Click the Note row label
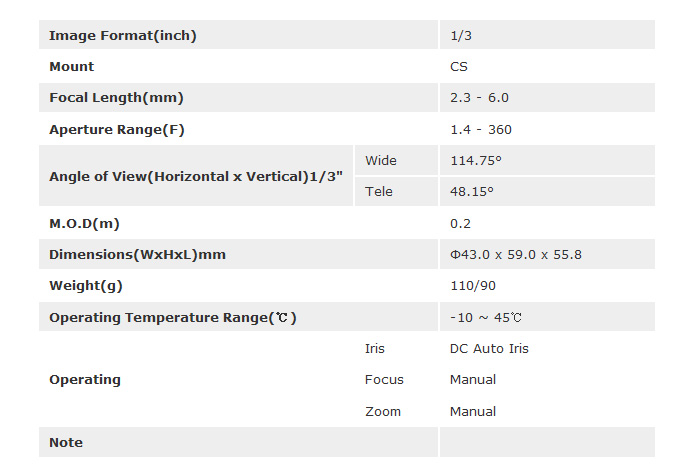 tap(66, 442)
